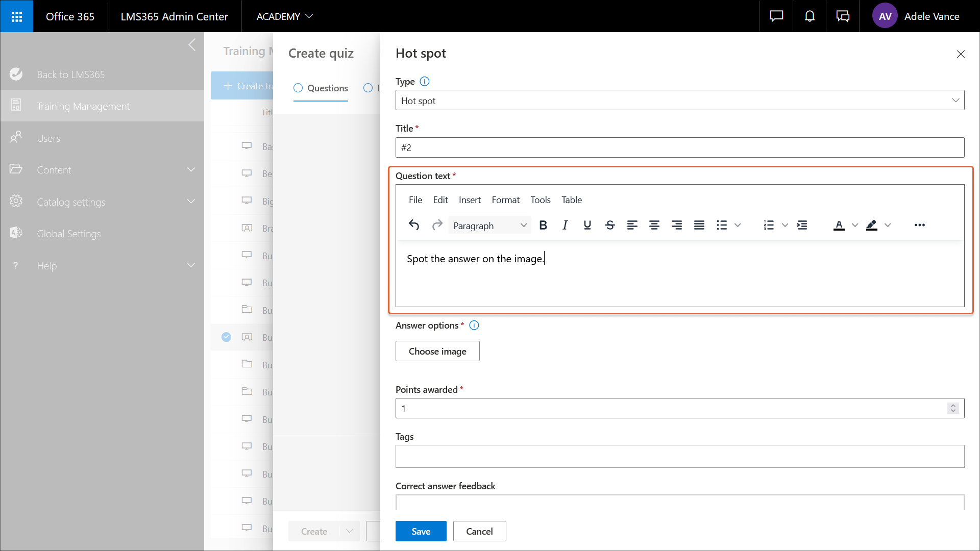Open the Paragraph style dropdown
The width and height of the screenshot is (980, 551).
click(489, 226)
